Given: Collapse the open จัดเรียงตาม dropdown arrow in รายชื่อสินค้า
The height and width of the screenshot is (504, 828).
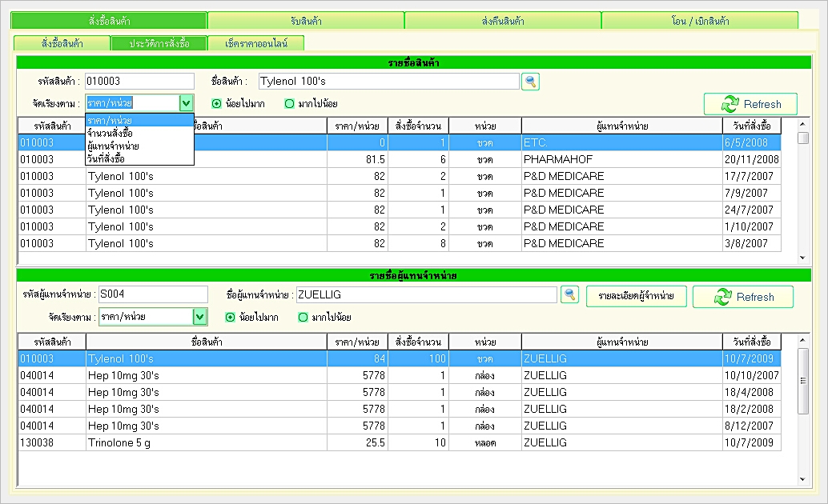Looking at the screenshot, I should [187, 103].
